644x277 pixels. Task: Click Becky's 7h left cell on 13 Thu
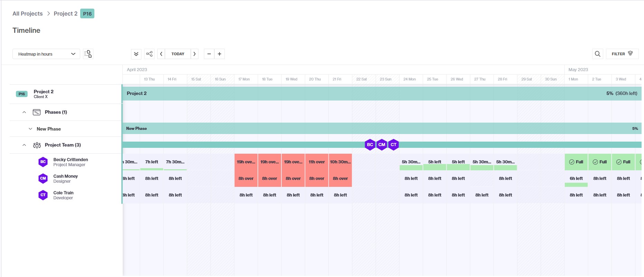152,162
